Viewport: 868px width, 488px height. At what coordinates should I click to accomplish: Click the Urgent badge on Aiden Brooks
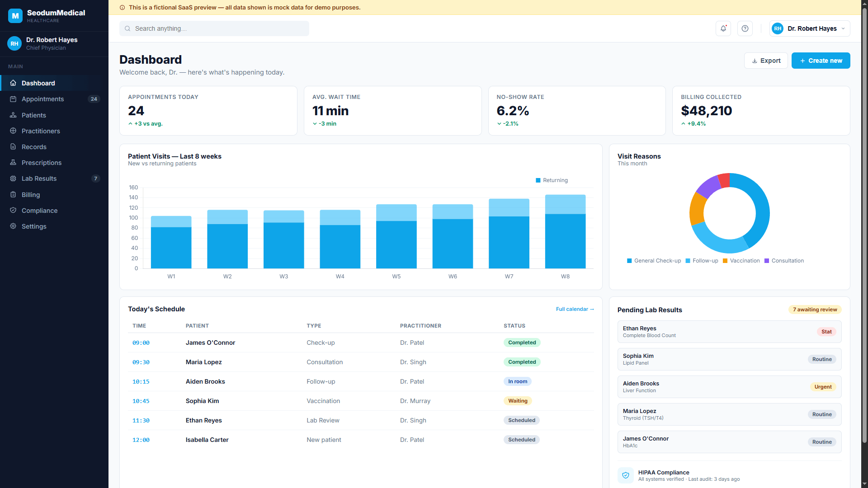(823, 387)
